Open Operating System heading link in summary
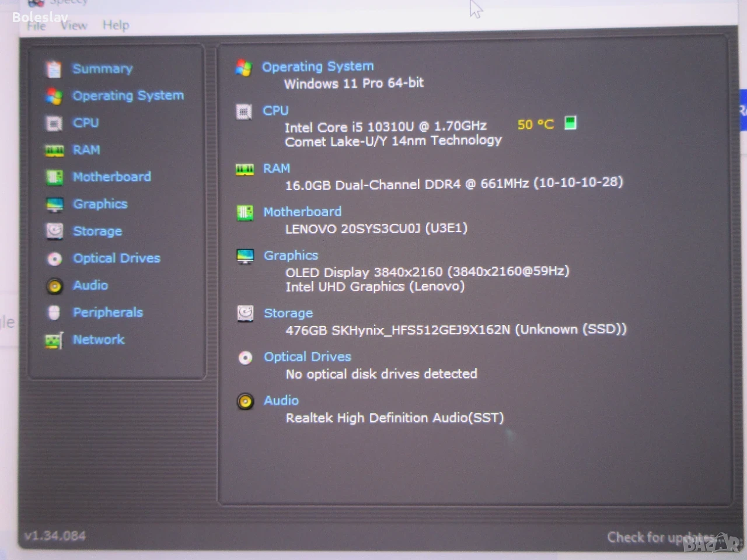Image resolution: width=747 pixels, height=560 pixels. (318, 66)
